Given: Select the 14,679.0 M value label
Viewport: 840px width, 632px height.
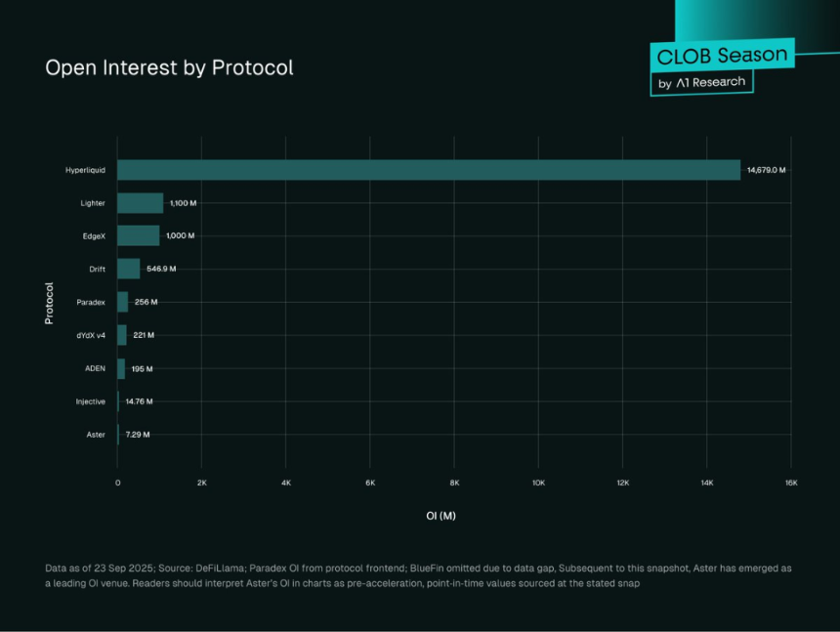Looking at the screenshot, I should click(x=766, y=170).
